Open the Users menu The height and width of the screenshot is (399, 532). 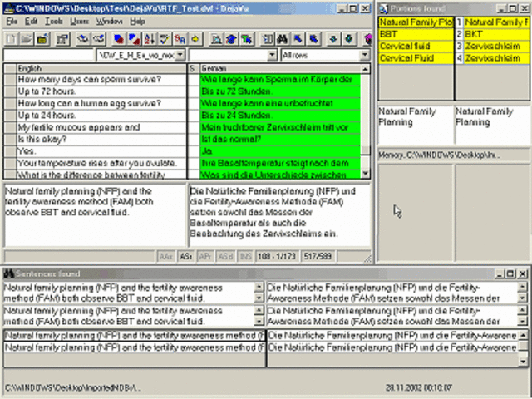tap(80, 22)
